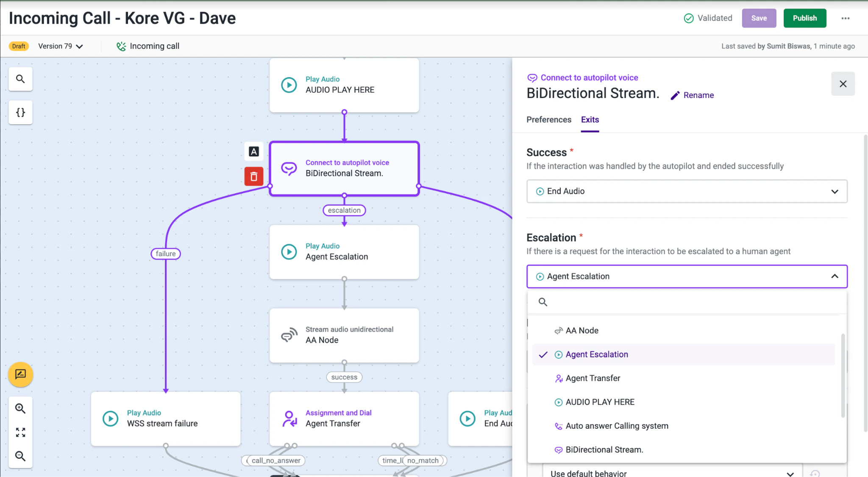
Task: Close the BiDirectional Stream properties panel
Action: tap(843, 84)
